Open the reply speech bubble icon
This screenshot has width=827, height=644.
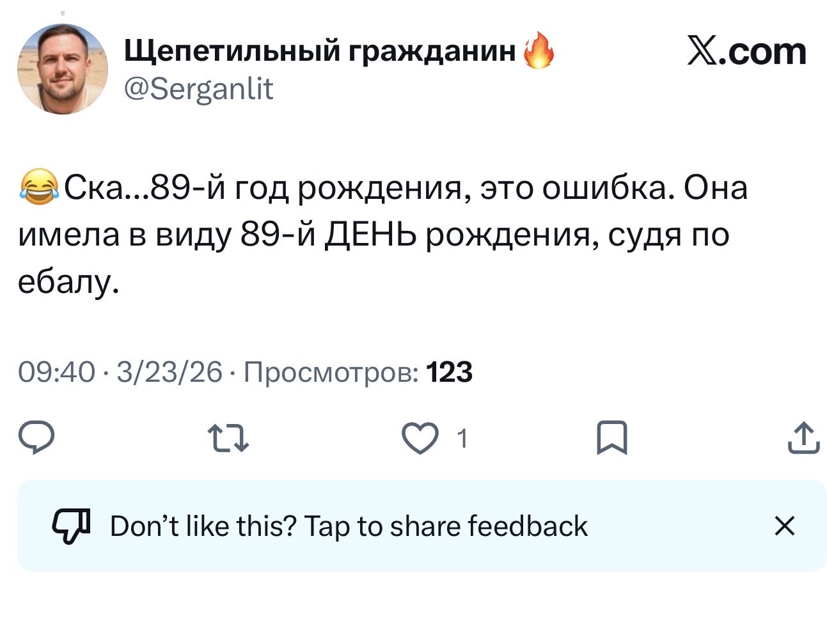pos(36,439)
